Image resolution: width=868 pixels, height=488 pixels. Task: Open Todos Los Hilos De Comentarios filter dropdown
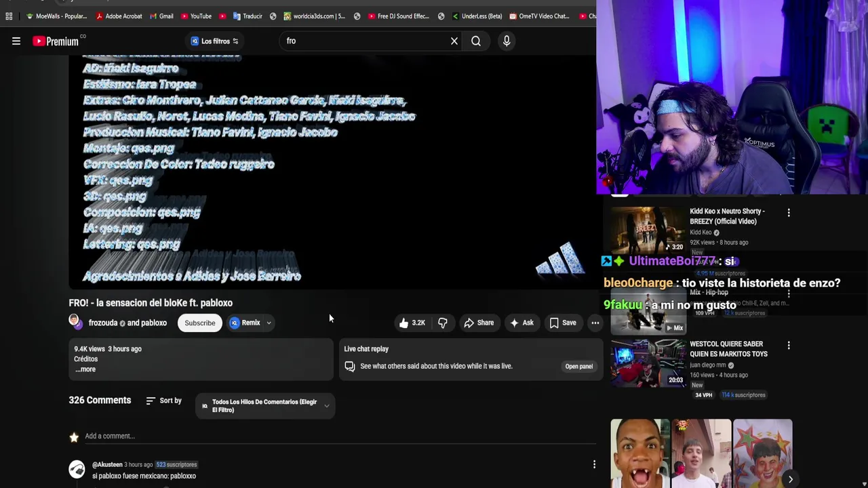(265, 406)
